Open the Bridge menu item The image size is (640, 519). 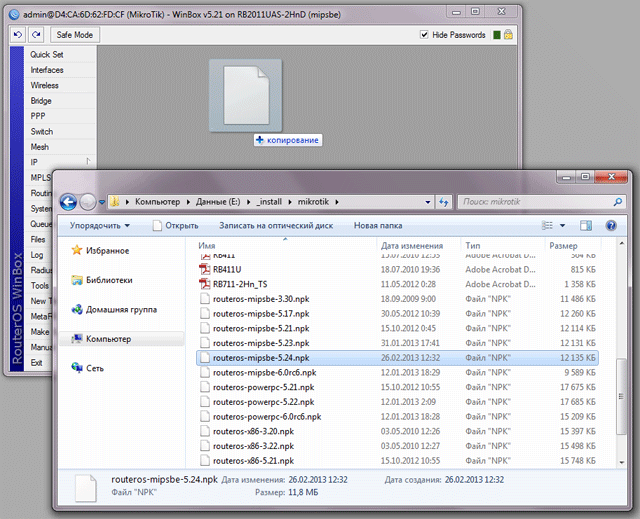(x=41, y=101)
